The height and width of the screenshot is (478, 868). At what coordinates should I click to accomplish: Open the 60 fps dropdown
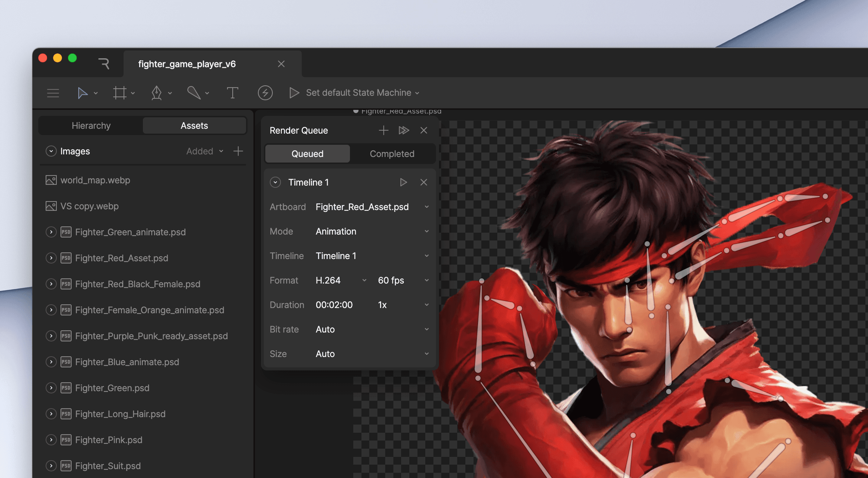tap(403, 280)
